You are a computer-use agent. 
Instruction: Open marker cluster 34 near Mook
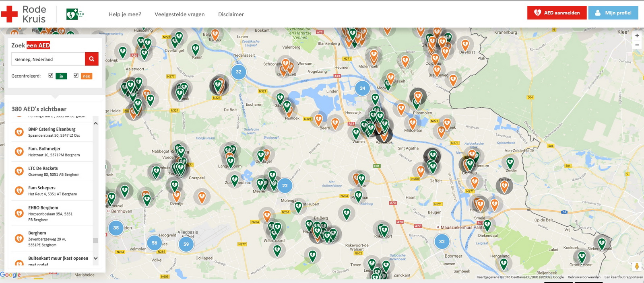coord(362,88)
